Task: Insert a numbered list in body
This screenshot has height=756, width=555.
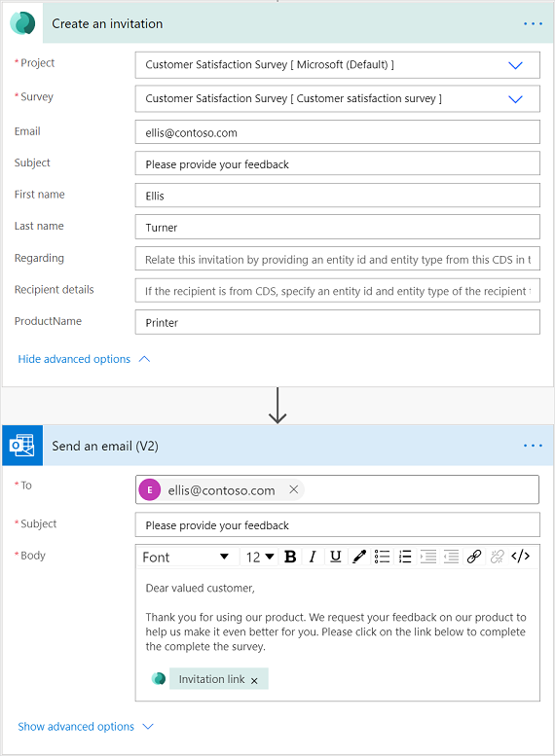Action: (405, 557)
